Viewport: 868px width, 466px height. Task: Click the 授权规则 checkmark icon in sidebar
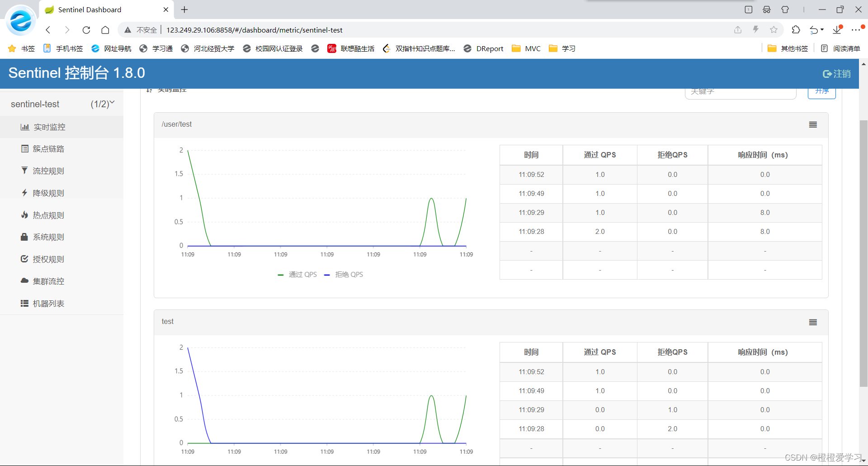(x=24, y=259)
